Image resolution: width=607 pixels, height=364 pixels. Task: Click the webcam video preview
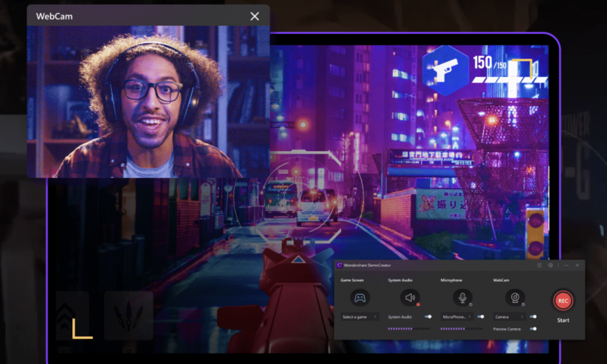click(x=148, y=102)
